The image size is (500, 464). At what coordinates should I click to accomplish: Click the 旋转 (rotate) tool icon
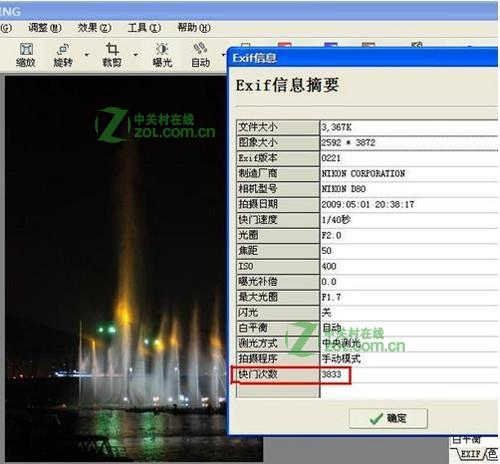[x=63, y=55]
